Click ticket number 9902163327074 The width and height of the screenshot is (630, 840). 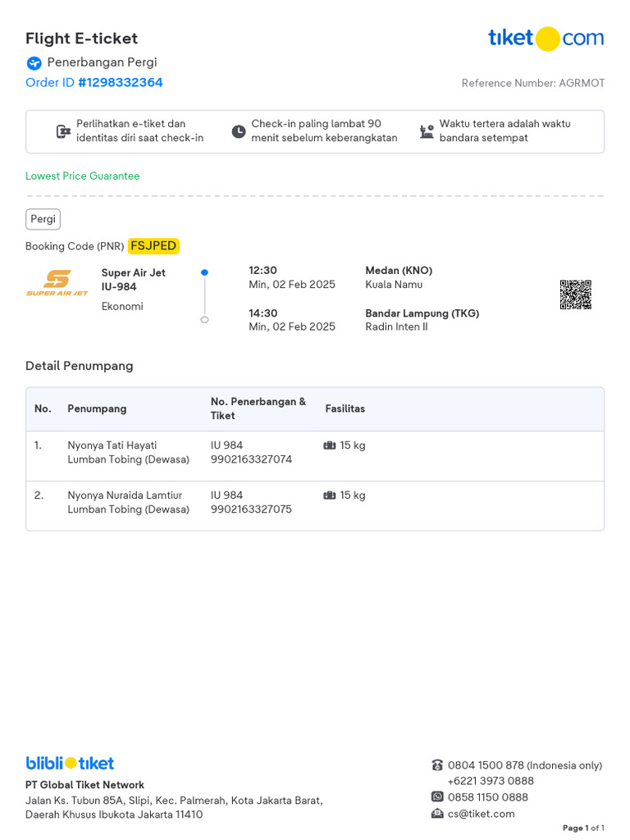[x=251, y=459]
